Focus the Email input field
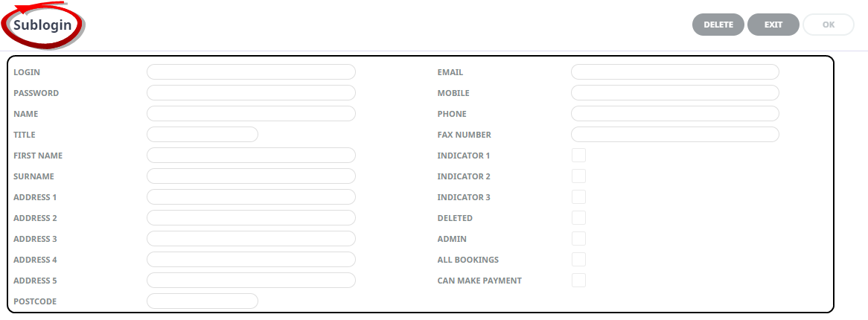The width and height of the screenshot is (868, 320). pyautogui.click(x=674, y=72)
